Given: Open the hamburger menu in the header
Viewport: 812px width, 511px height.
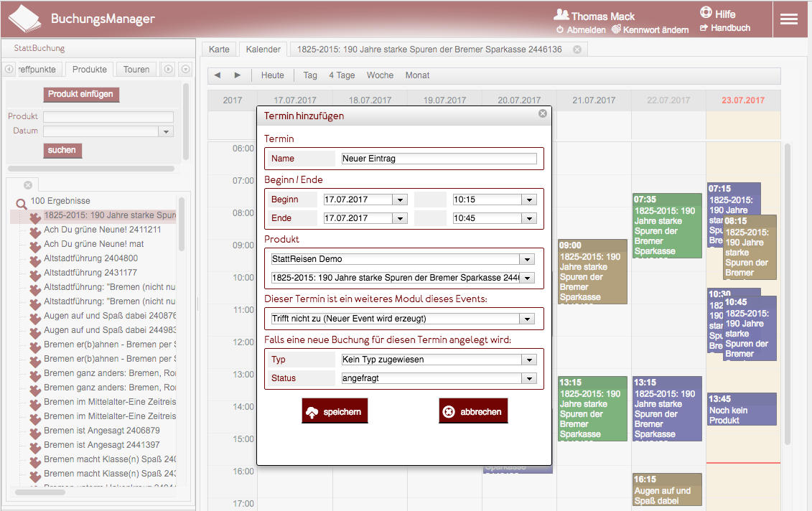Looking at the screenshot, I should click(789, 19).
